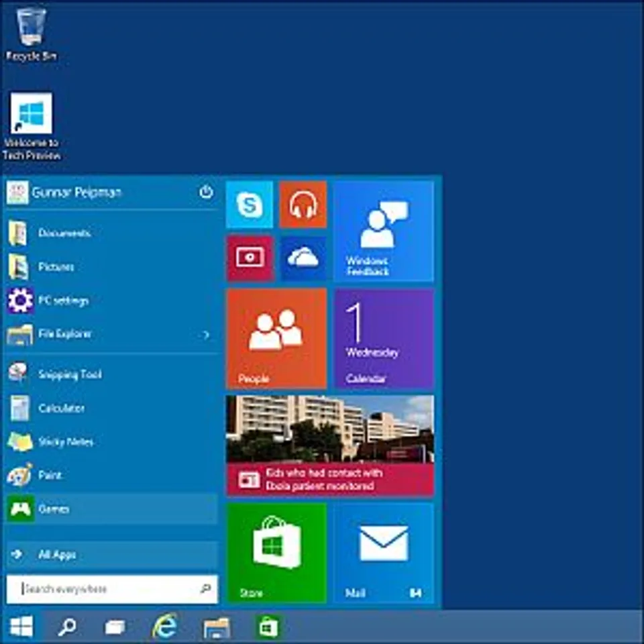Launch Paint from Start list
The height and width of the screenshot is (644, 644).
[x=111, y=476]
